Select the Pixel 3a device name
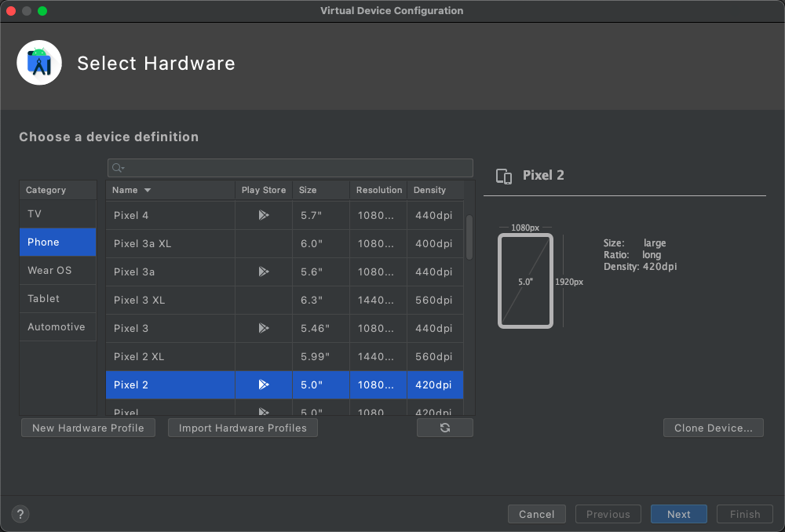This screenshot has width=785, height=532. pos(134,271)
